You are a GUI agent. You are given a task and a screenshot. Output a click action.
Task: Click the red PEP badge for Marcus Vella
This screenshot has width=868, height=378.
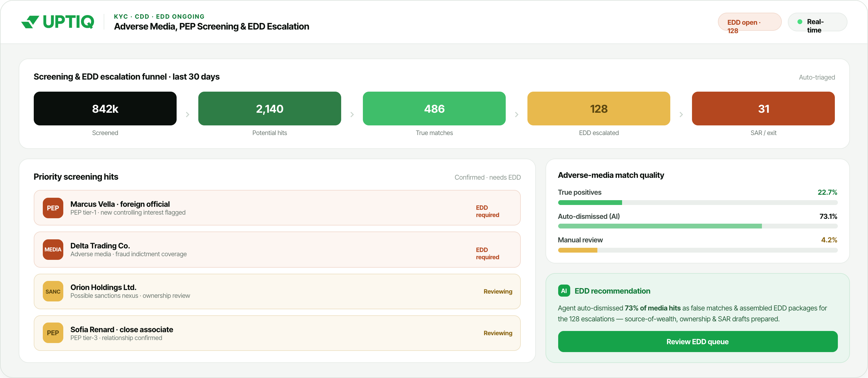(x=53, y=208)
